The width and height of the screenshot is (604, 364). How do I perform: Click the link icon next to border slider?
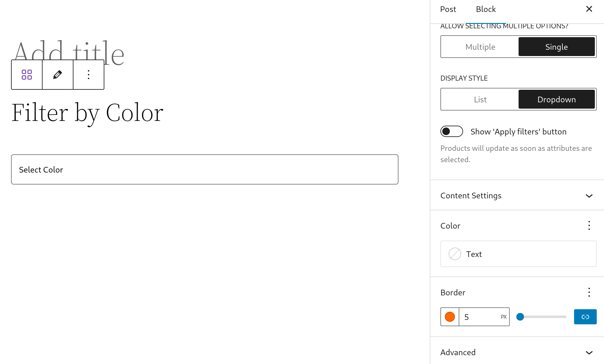coord(585,317)
